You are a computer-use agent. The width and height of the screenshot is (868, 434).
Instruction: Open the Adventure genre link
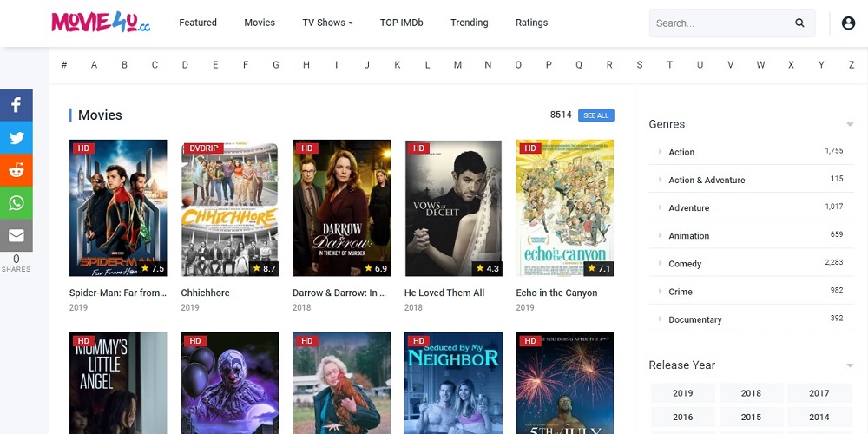pos(688,208)
